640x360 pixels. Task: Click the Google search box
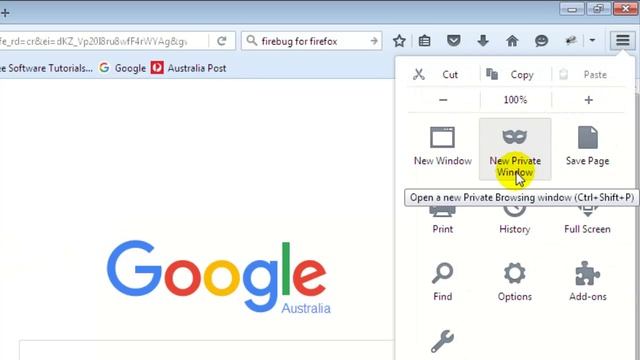[x=207, y=350]
